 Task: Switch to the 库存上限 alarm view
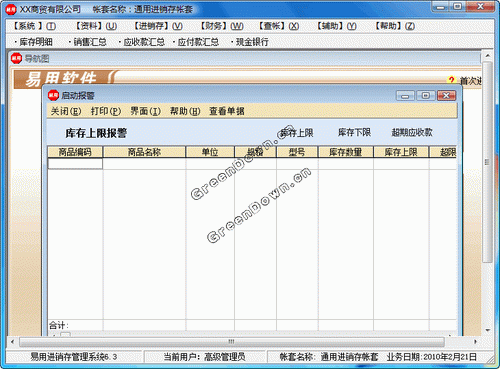tap(297, 133)
